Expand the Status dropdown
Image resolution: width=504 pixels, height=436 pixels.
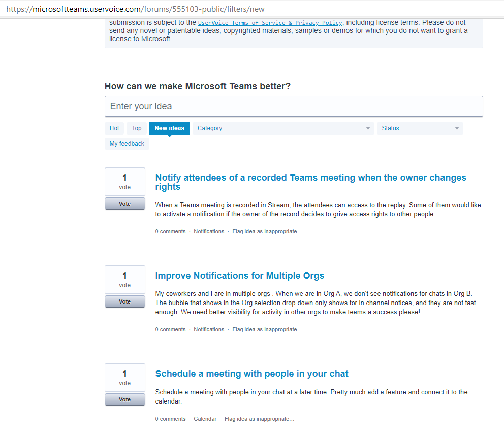420,128
